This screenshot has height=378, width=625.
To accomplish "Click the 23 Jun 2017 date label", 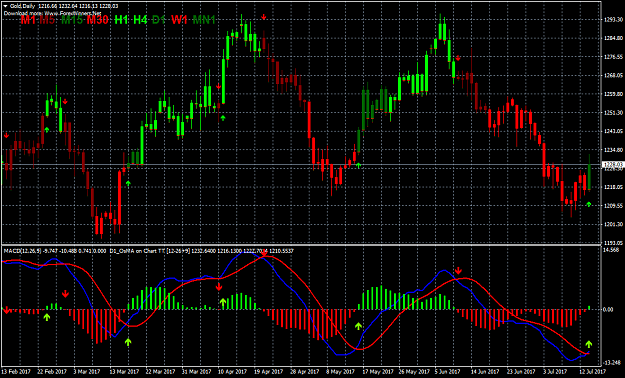I will tap(521, 371).
